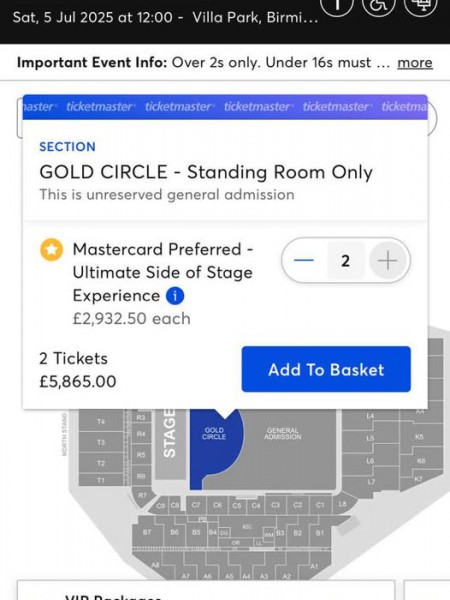Open the 'more' event info link
The height and width of the screenshot is (600, 450).
[x=415, y=62]
